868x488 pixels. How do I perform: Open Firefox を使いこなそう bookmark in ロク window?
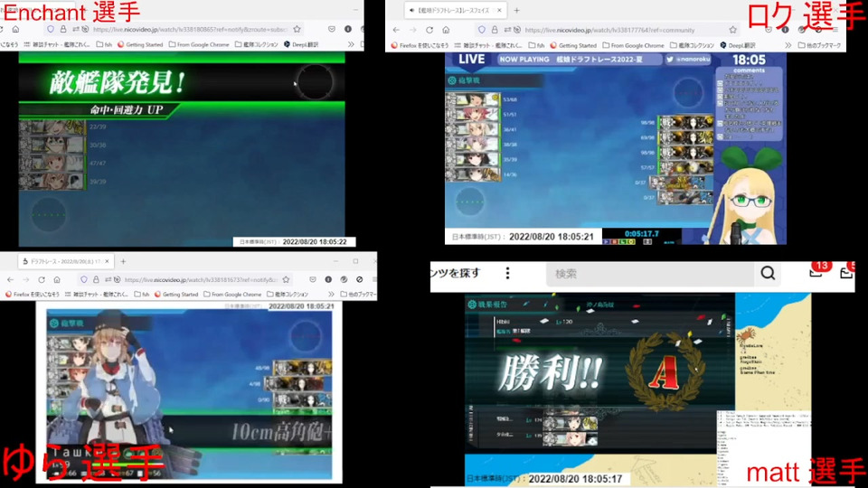pyautogui.click(x=420, y=45)
